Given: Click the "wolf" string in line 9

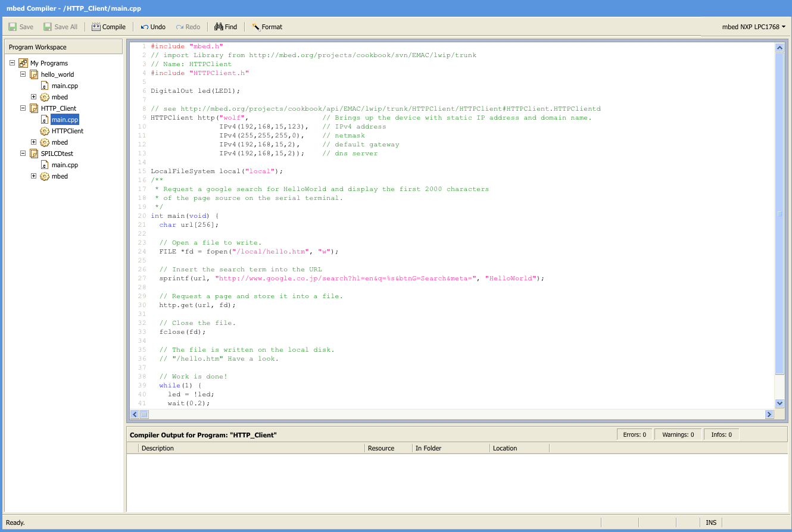Looking at the screenshot, I should point(232,118).
